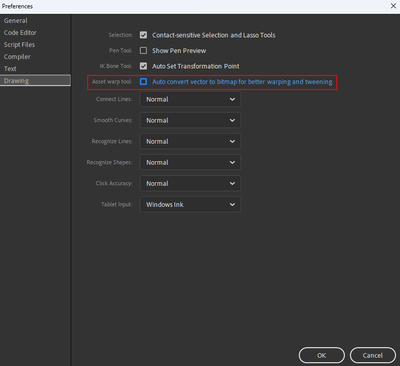Close the Preferences dialog window
The height and width of the screenshot is (366, 400).
pos(393,6)
